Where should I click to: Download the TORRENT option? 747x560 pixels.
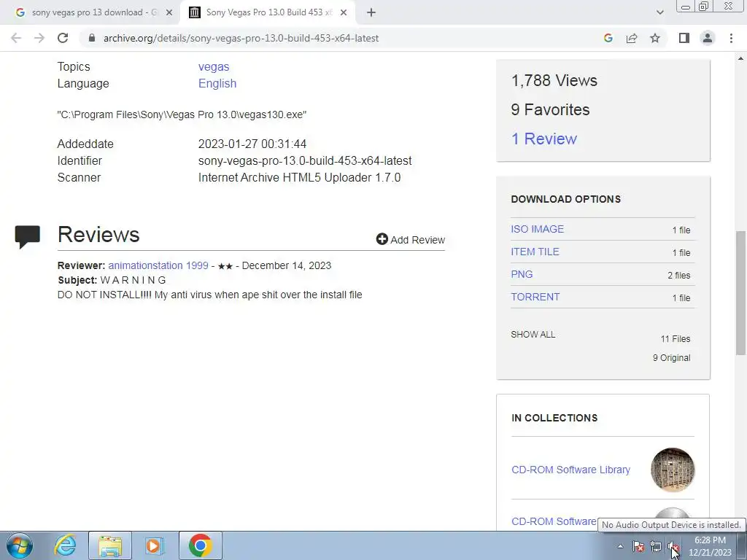click(535, 297)
